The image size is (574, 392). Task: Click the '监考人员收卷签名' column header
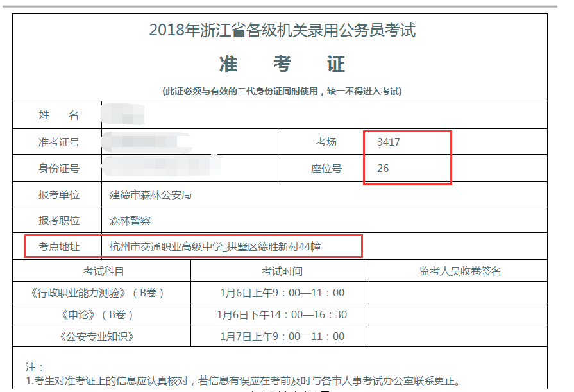(x=460, y=271)
